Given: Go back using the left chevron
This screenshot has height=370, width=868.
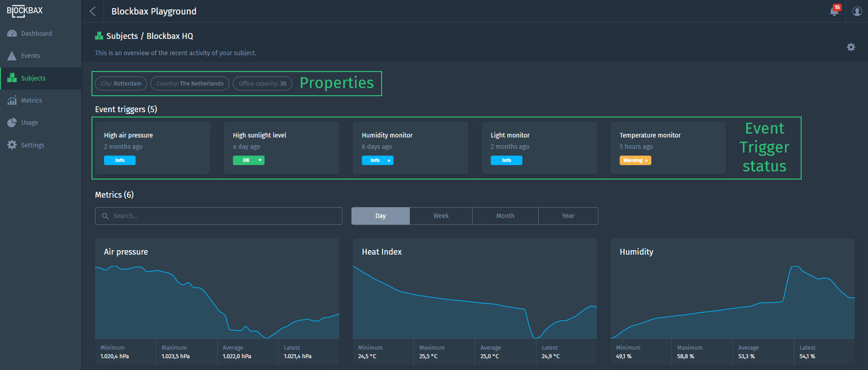Looking at the screenshot, I should (x=93, y=11).
